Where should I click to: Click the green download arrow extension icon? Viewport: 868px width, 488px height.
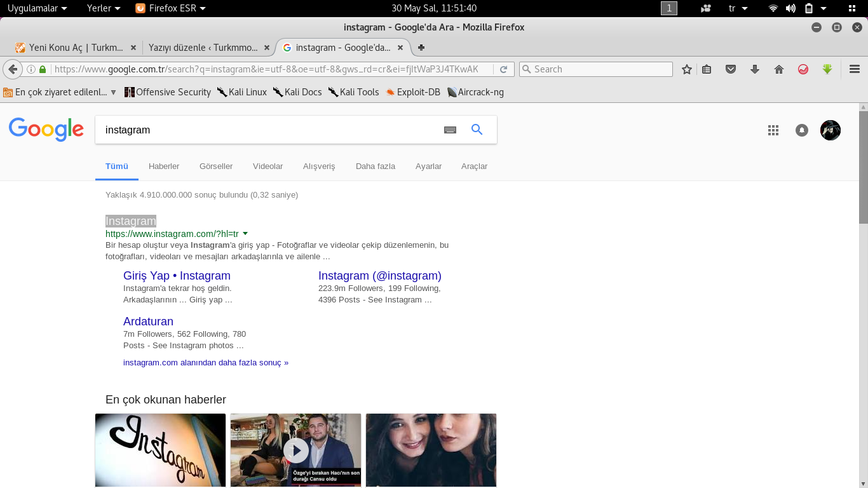click(827, 69)
